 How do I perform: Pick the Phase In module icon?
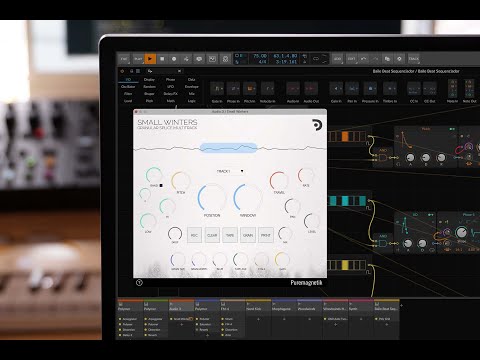(233, 89)
